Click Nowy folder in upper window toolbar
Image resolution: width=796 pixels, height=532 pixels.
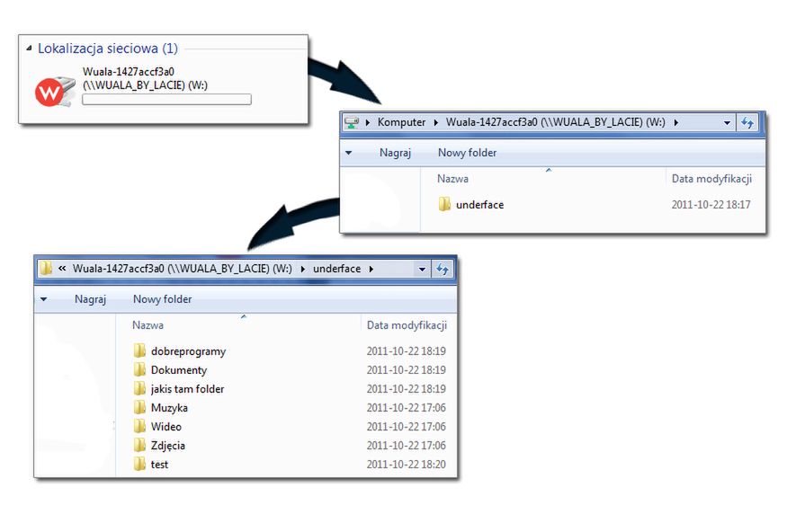467,153
